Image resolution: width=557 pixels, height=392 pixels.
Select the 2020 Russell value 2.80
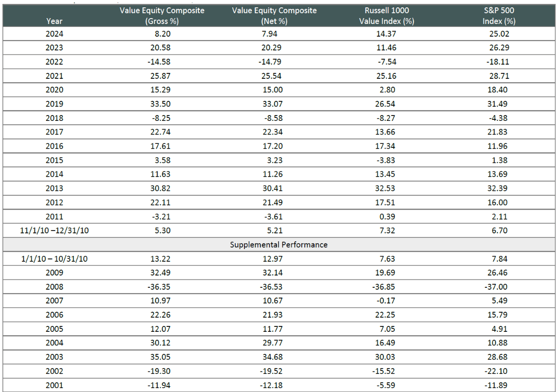tap(387, 90)
